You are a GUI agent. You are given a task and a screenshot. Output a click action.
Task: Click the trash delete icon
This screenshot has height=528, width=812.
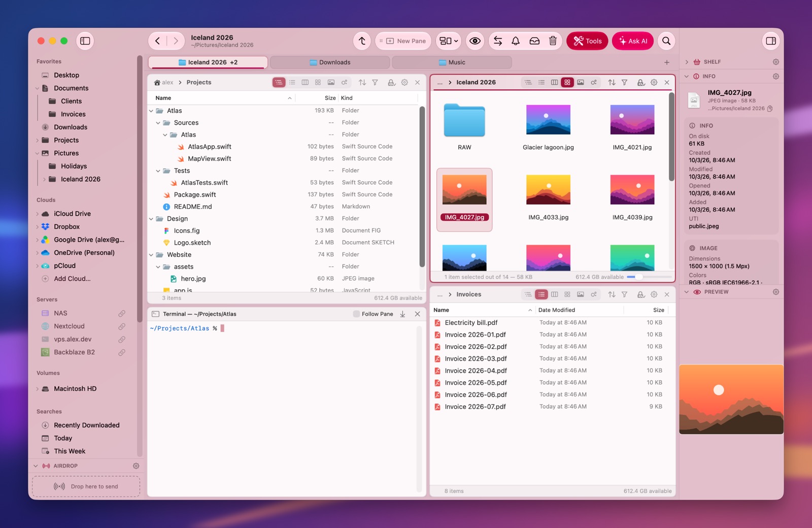tap(553, 41)
